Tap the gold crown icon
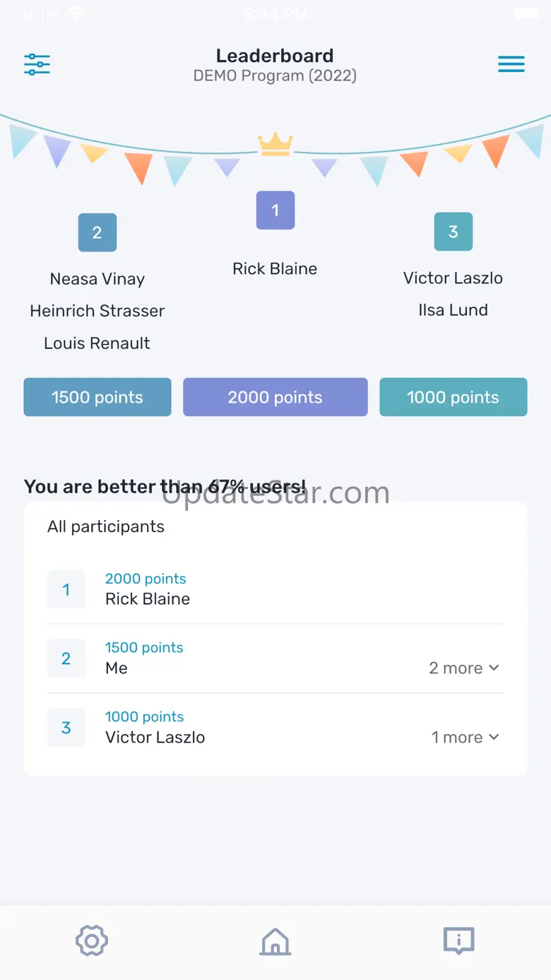This screenshot has height=980, width=551. tap(275, 144)
